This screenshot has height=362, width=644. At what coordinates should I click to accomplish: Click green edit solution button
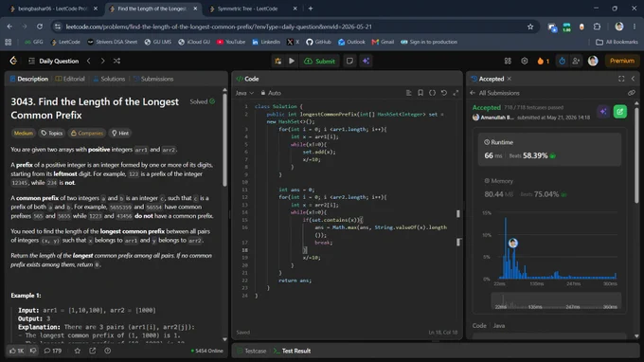pyautogui.click(x=619, y=112)
